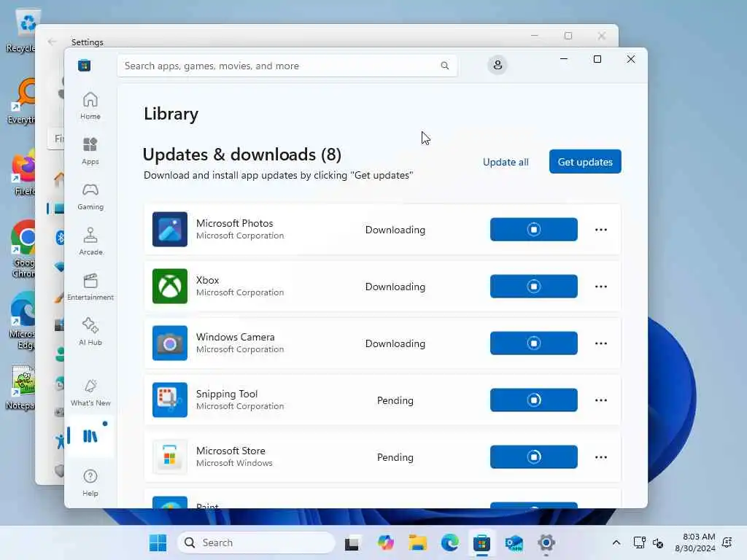This screenshot has width=747, height=560.
Task: Click the Snipping Tool app name
Action: click(x=227, y=394)
